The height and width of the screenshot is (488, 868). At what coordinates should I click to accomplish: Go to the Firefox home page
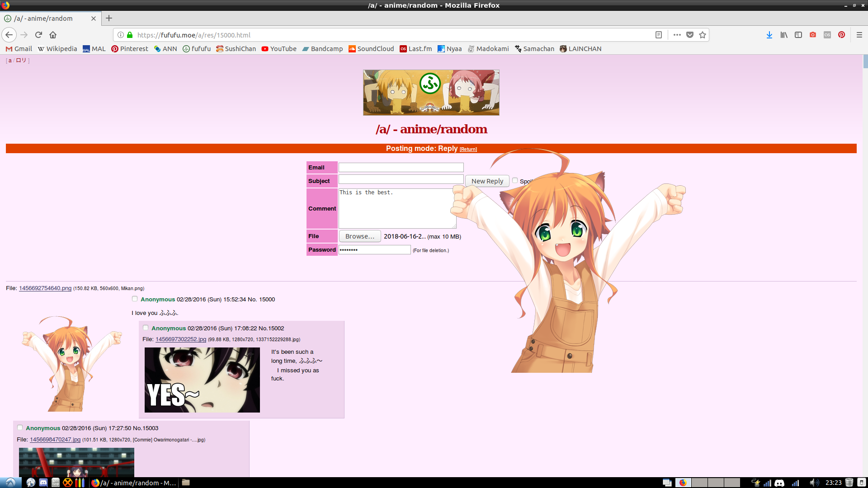click(53, 35)
